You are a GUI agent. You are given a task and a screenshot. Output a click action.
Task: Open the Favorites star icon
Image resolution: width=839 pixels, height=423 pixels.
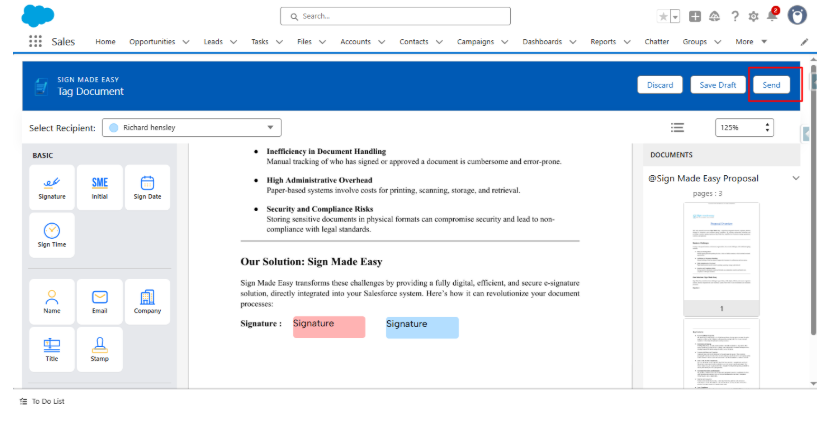[x=663, y=17]
